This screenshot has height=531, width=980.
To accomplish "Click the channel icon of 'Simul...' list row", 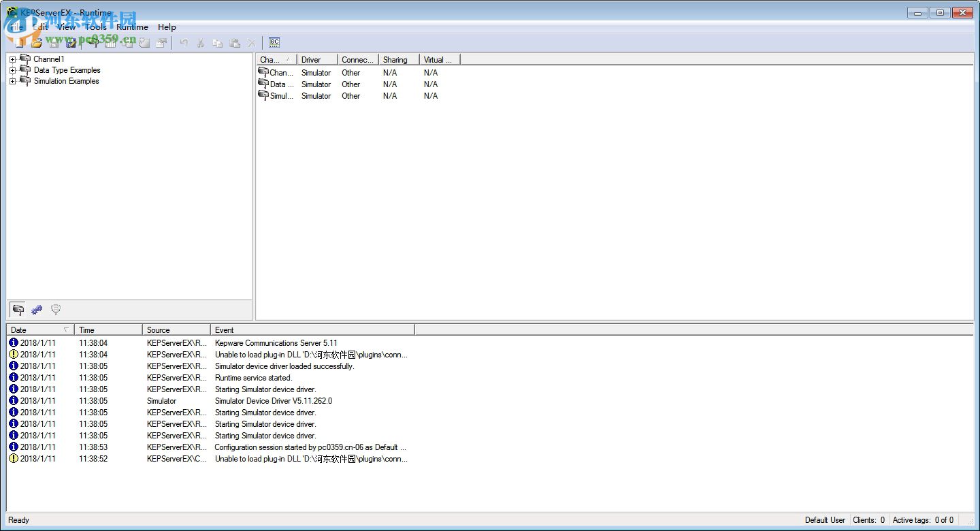I will pyautogui.click(x=263, y=95).
